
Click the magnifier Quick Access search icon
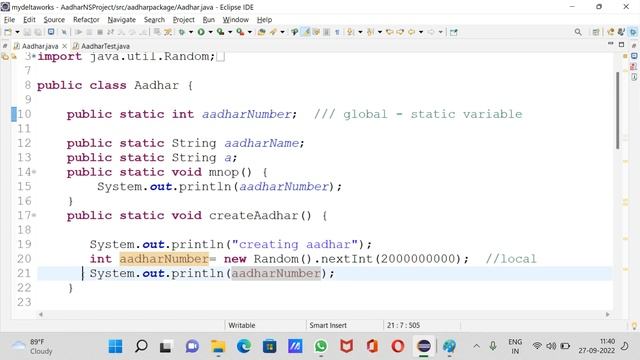(x=578, y=32)
